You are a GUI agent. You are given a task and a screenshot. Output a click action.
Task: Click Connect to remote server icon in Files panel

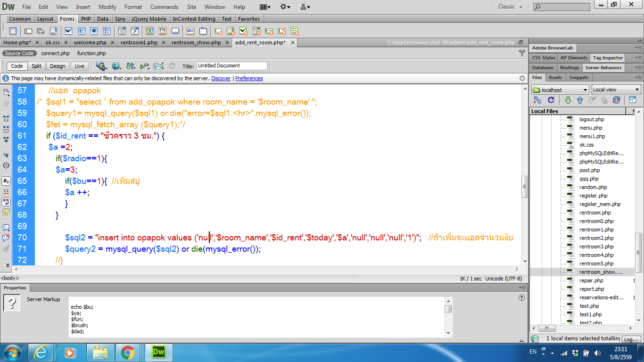pyautogui.click(x=537, y=100)
